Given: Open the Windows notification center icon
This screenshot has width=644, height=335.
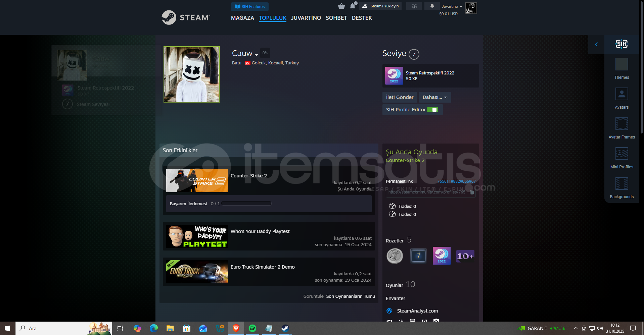Looking at the screenshot, I should [633, 328].
